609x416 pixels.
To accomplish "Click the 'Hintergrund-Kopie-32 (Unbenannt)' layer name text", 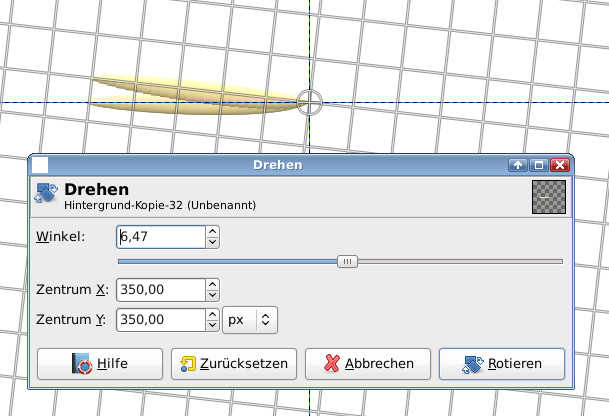I will 160,205.
